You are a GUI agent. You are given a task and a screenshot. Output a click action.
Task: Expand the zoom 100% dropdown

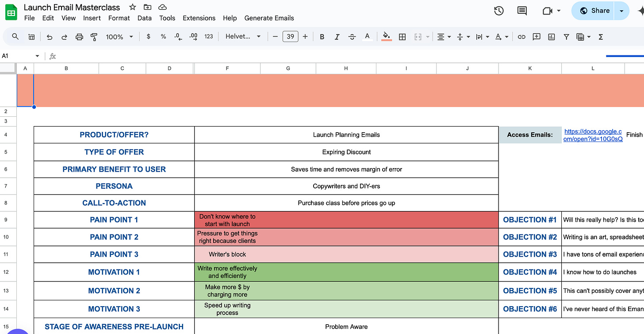(119, 37)
